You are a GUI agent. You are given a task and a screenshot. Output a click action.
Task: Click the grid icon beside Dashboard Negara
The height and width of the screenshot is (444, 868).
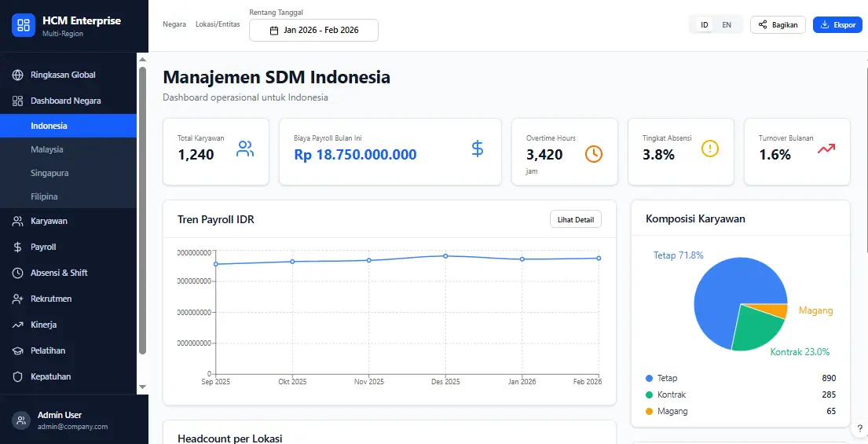18,101
